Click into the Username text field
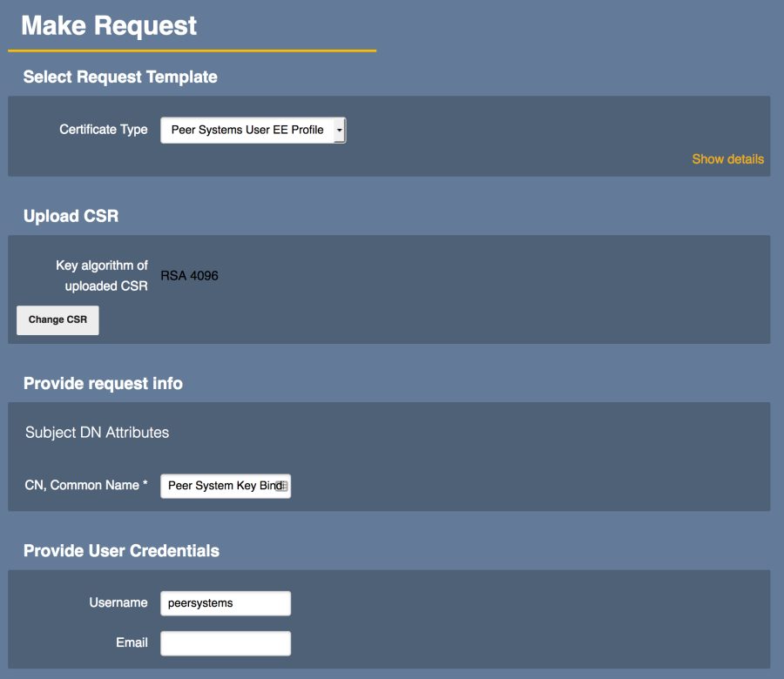 point(225,602)
